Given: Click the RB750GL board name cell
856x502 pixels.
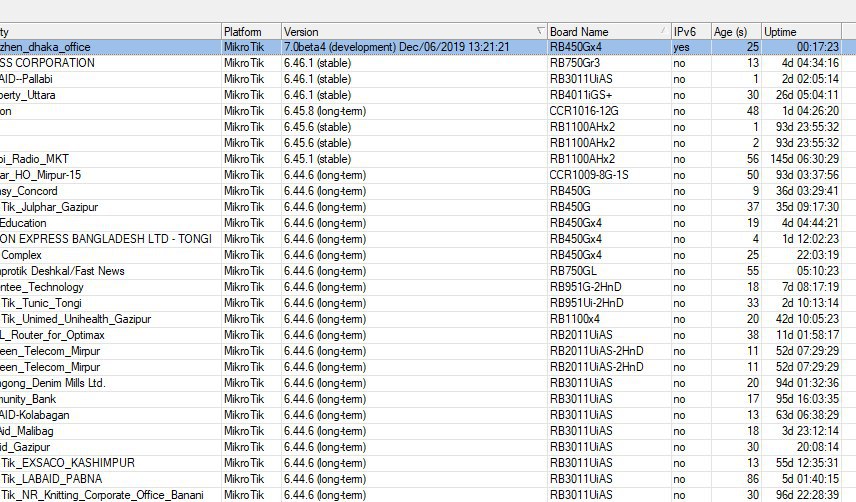Looking at the screenshot, I should click(609, 271).
